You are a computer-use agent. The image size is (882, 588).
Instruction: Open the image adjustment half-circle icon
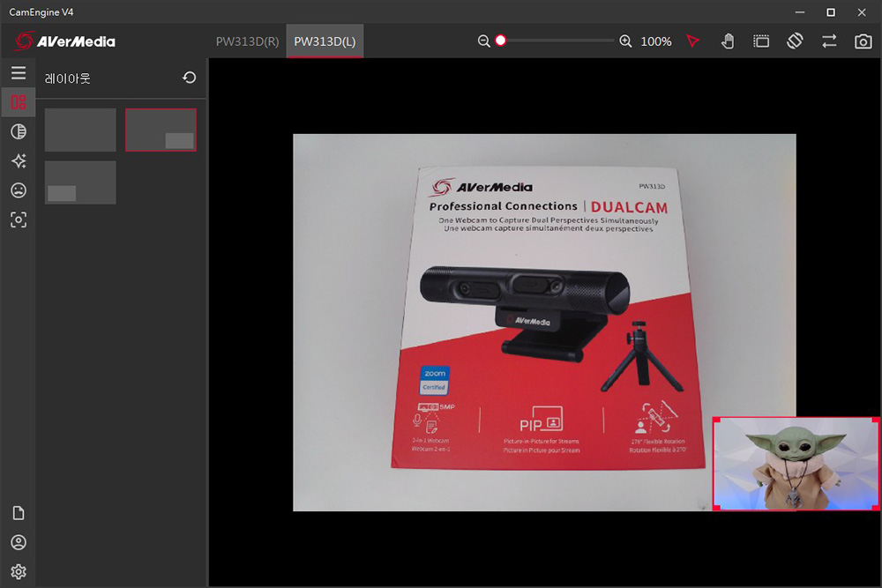(19, 131)
